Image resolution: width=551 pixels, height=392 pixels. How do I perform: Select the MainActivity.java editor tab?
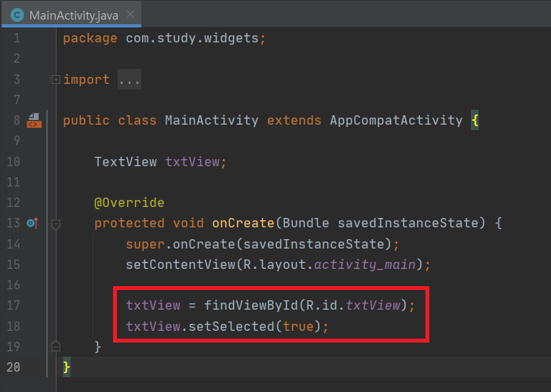coord(71,14)
